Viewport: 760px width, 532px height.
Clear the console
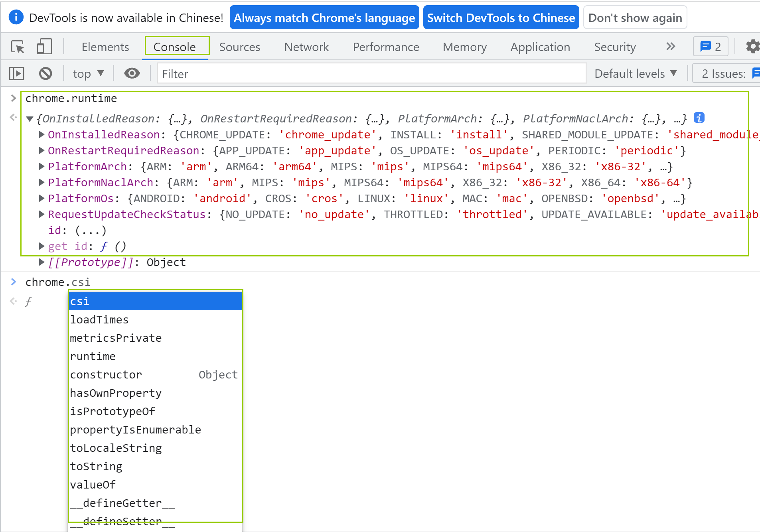[x=46, y=73]
